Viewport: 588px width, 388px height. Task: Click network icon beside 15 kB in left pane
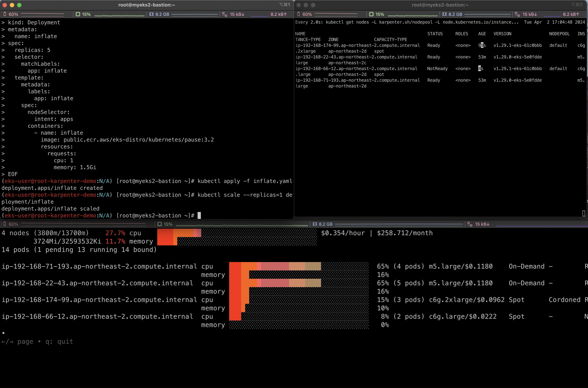[225, 14]
